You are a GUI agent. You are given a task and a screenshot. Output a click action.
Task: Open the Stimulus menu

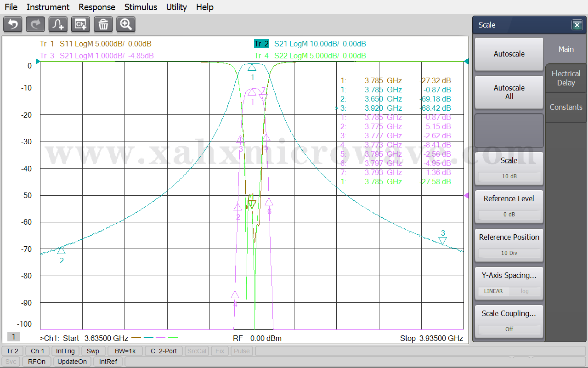[x=141, y=7]
